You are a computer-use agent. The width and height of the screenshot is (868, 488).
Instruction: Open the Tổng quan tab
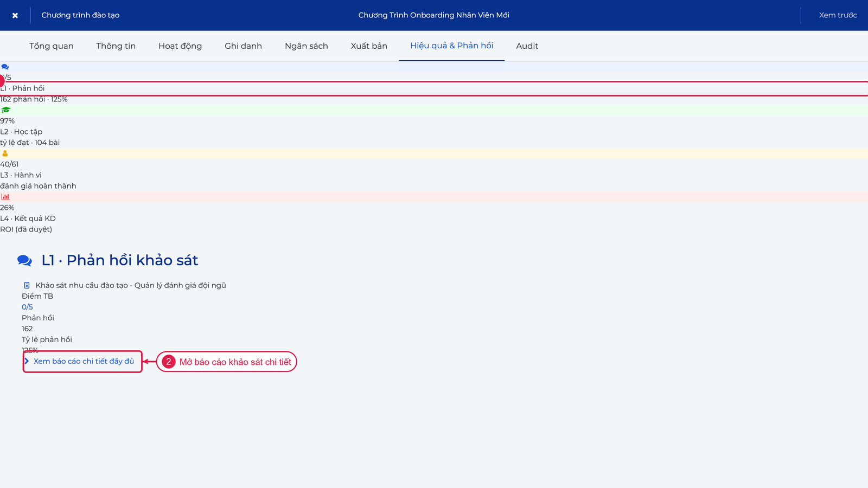52,46
